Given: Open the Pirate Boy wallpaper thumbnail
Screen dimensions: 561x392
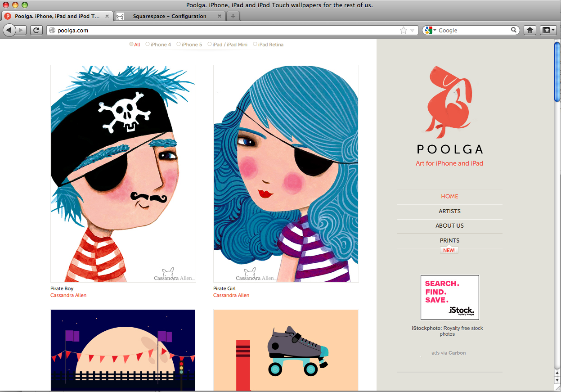Looking at the screenshot, I should [123, 174].
